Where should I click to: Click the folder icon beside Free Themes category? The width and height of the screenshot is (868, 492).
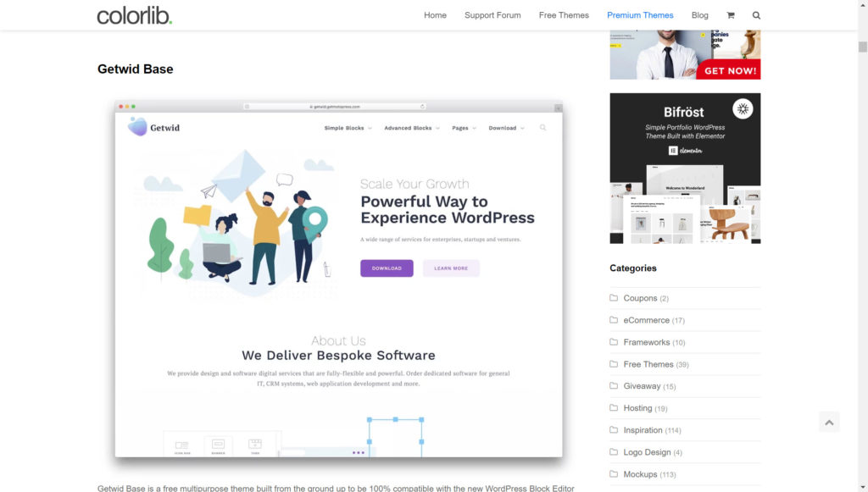[x=614, y=364]
